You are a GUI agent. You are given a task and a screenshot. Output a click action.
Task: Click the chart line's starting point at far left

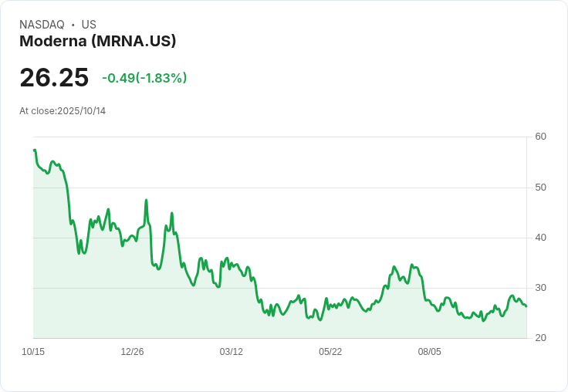coord(35,150)
